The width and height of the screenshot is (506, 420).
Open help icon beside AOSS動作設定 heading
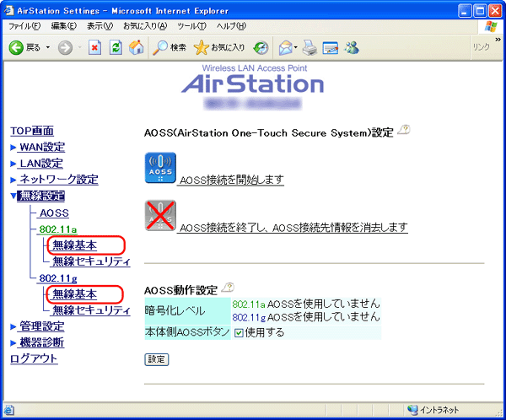click(229, 287)
